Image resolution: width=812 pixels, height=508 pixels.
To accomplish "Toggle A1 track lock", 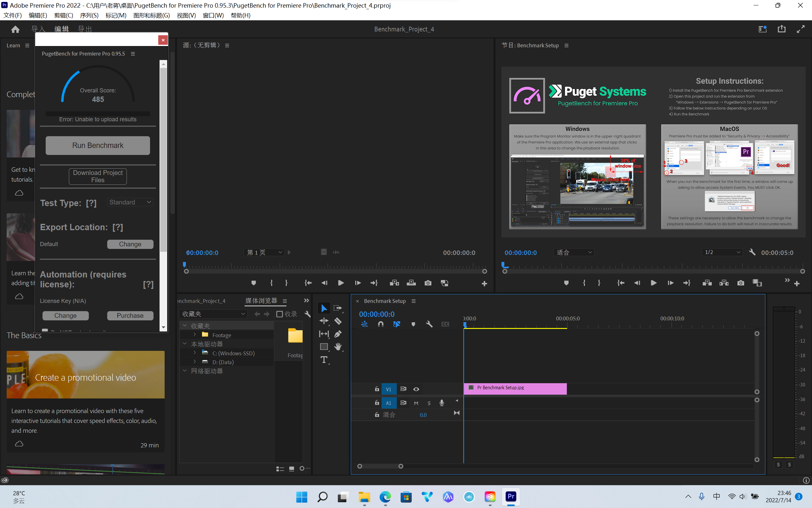I will (377, 403).
